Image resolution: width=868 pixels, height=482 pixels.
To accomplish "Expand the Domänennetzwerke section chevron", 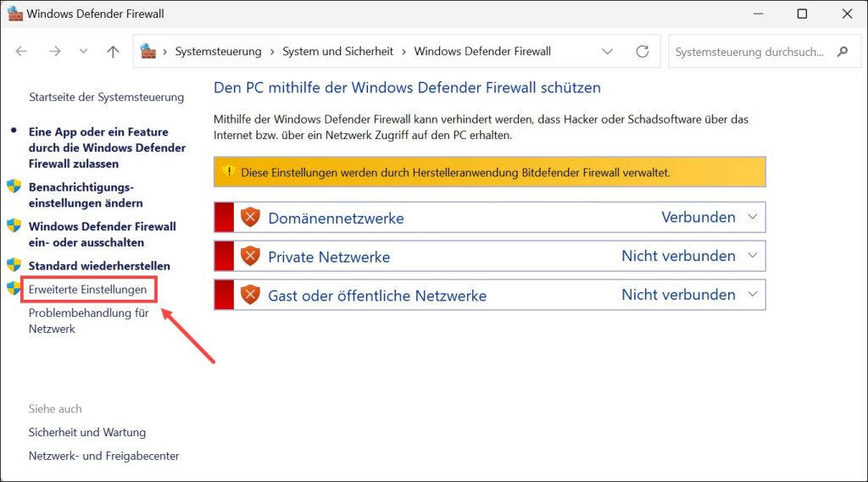I will [753, 217].
